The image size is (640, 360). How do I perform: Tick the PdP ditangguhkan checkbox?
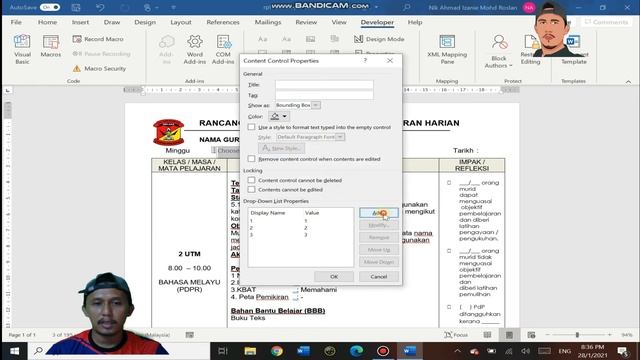pyautogui.click(x=449, y=307)
